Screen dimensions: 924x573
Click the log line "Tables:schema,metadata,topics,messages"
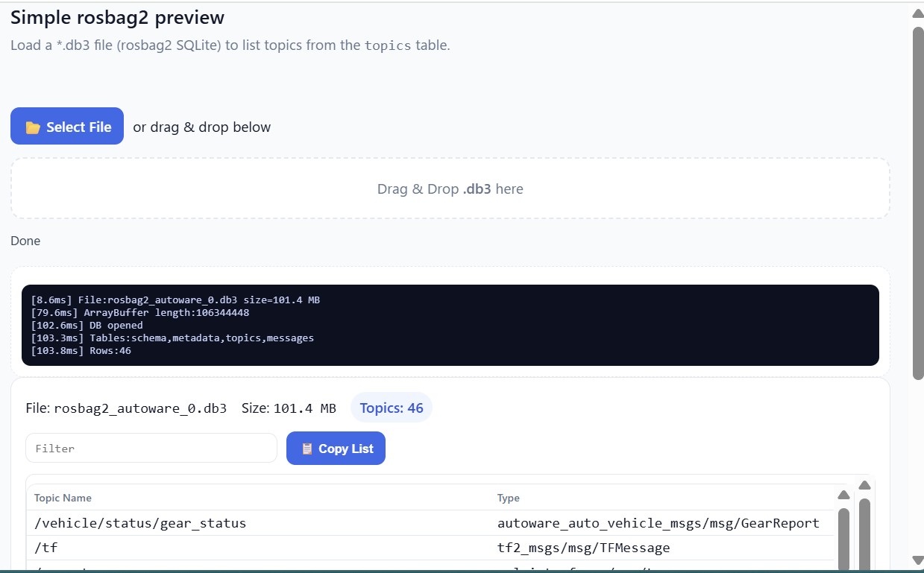(x=172, y=338)
